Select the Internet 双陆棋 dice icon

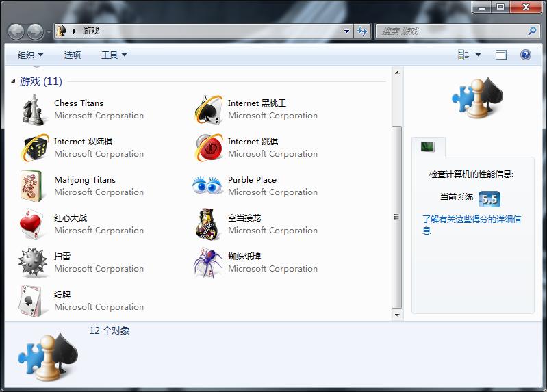pyautogui.click(x=34, y=148)
